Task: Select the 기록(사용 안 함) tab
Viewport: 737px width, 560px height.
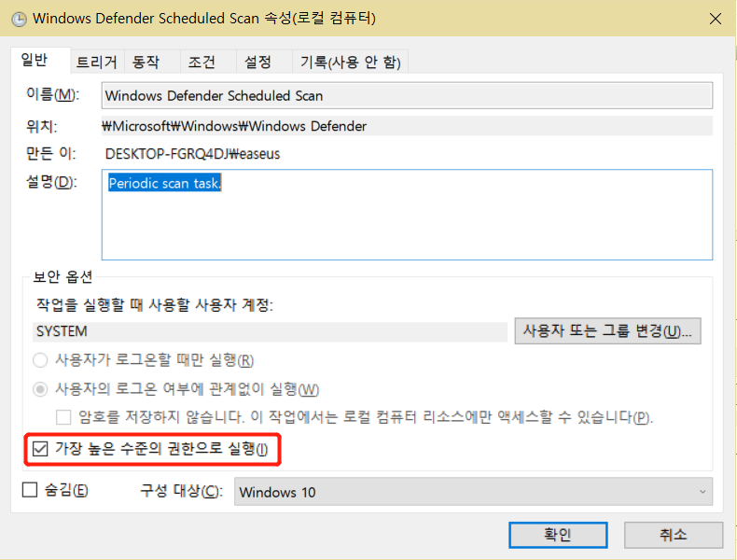Action: click(350, 62)
